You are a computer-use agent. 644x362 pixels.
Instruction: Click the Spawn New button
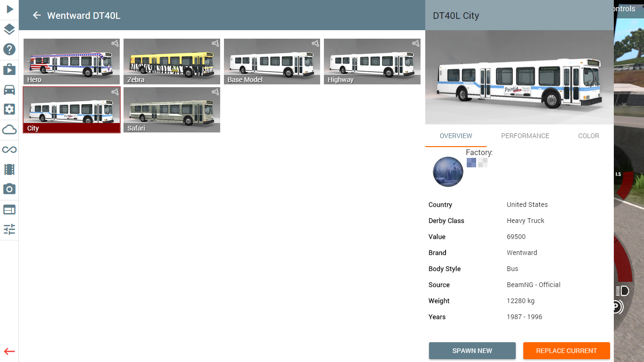[x=472, y=351]
